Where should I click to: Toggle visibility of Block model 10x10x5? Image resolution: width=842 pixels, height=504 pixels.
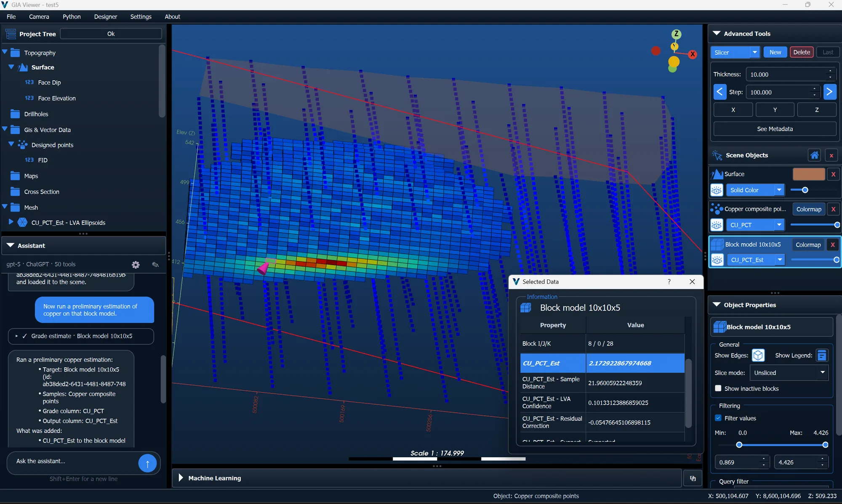tap(717, 260)
